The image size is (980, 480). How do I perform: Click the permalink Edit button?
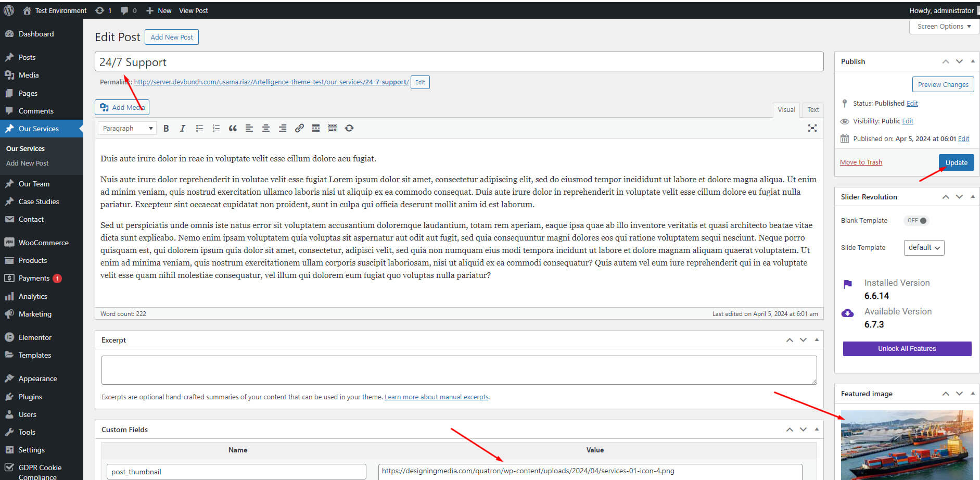[x=420, y=82]
